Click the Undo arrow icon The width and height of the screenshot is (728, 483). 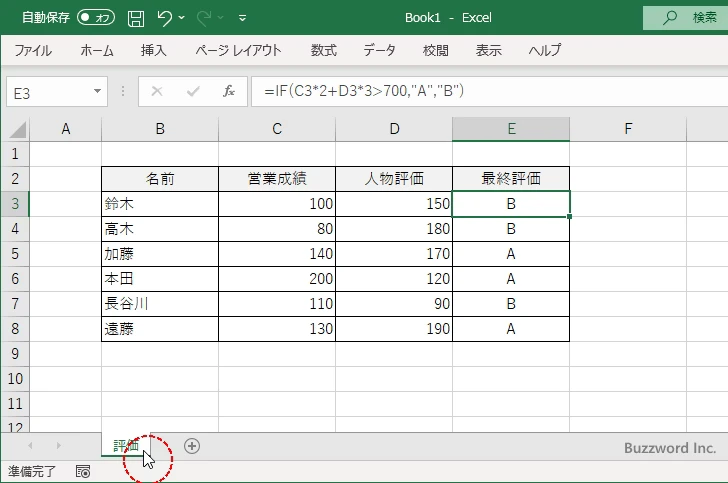[x=164, y=18]
